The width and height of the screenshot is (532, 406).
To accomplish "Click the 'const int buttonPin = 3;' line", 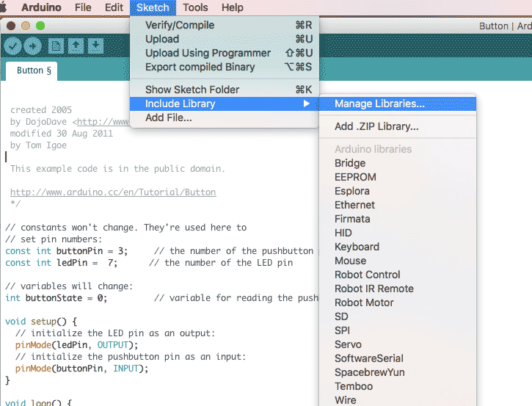I will tap(66, 251).
